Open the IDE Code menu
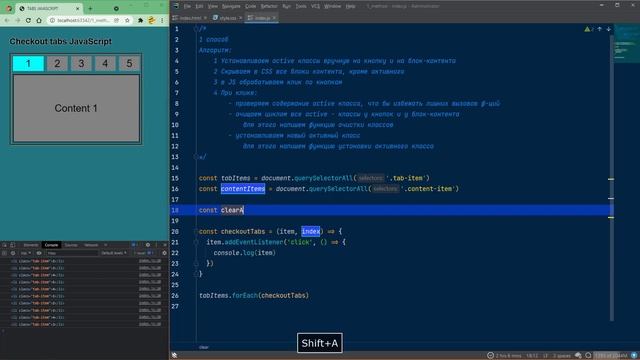640x360 pixels. point(250,6)
